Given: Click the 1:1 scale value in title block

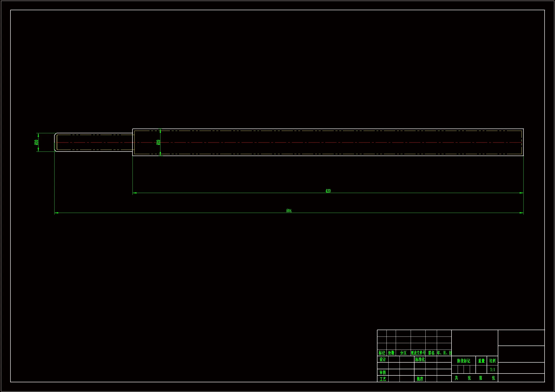Looking at the screenshot, I should click(x=492, y=369).
